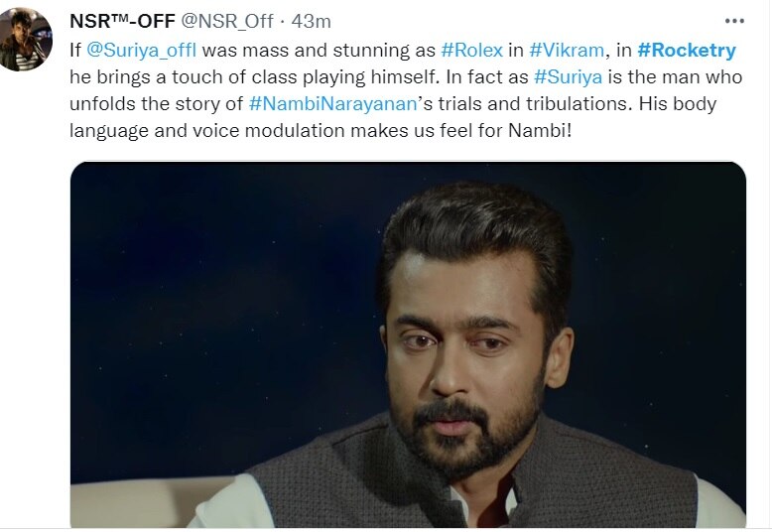Open the tweet's more options menu
Image resolution: width=772 pixels, height=532 pixels.
(x=734, y=21)
